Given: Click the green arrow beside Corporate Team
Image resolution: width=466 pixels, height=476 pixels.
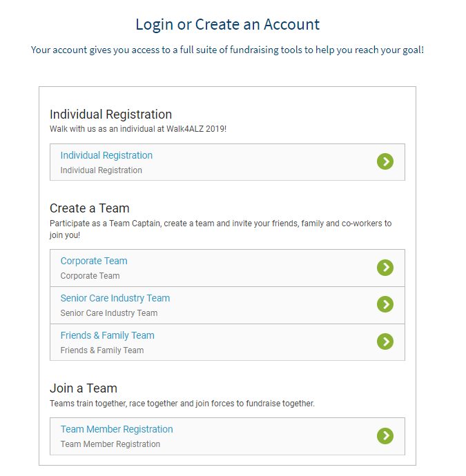Looking at the screenshot, I should coord(385,267).
